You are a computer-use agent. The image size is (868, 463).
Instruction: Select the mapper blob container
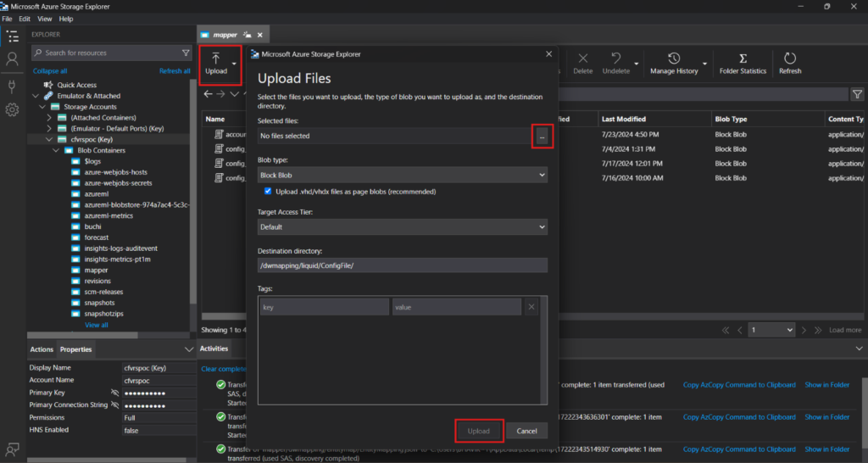pos(97,271)
